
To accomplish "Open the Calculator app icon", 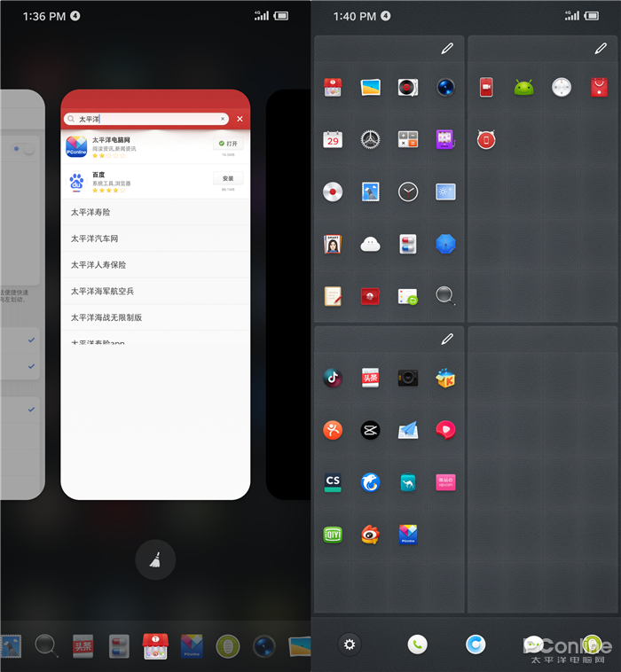I will (x=408, y=140).
